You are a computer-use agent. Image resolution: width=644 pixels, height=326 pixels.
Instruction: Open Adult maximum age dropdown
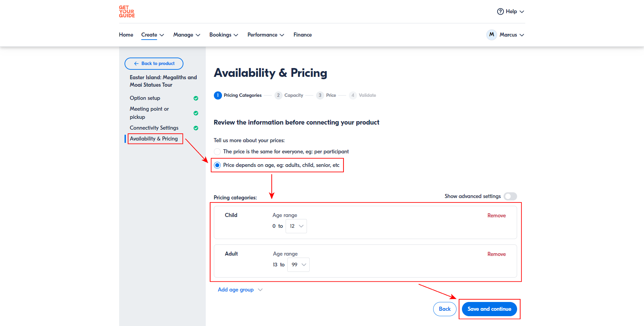[298, 265]
